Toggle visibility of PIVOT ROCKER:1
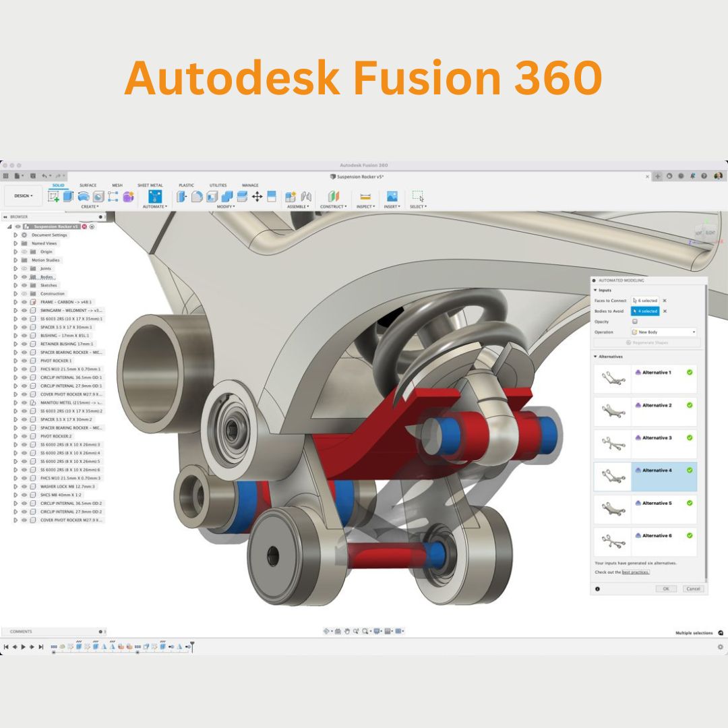Image resolution: width=728 pixels, height=728 pixels. click(24, 361)
